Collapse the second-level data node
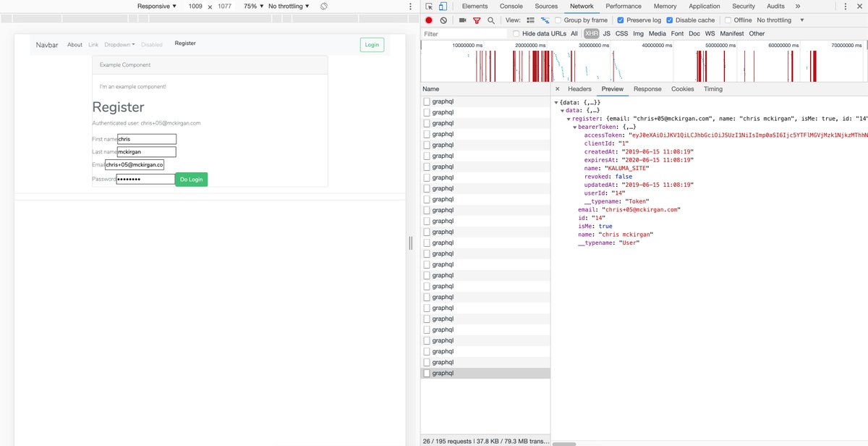Image resolution: width=868 pixels, height=446 pixels. coord(563,110)
